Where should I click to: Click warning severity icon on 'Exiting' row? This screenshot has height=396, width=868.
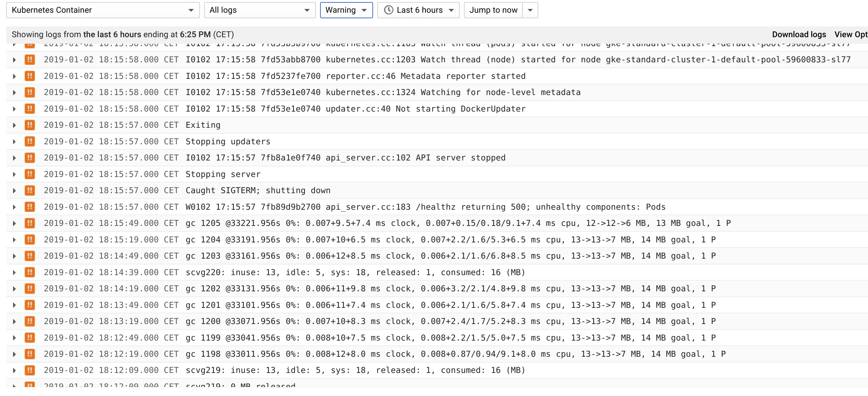(x=30, y=125)
